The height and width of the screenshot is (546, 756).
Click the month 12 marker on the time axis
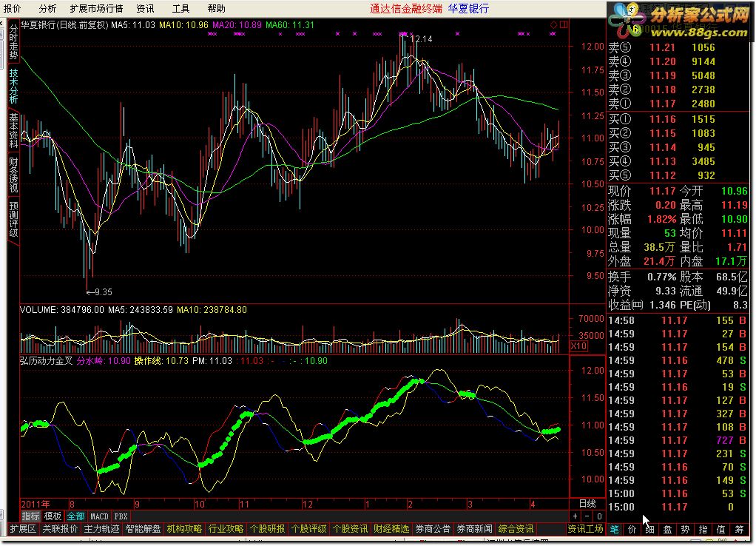click(307, 504)
